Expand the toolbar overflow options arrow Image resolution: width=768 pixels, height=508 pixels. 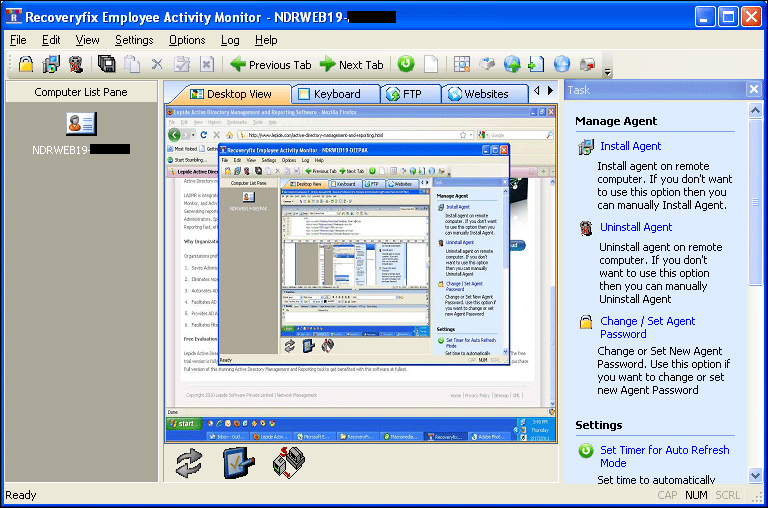coord(607,71)
